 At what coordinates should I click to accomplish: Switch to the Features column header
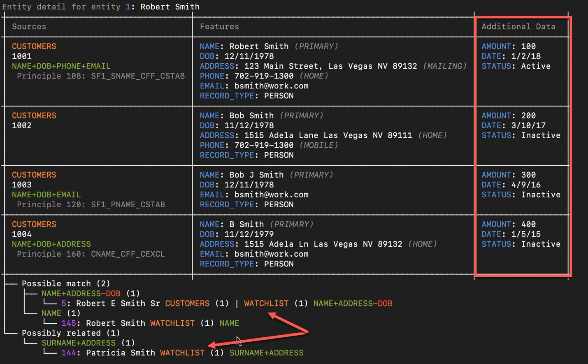tap(219, 26)
